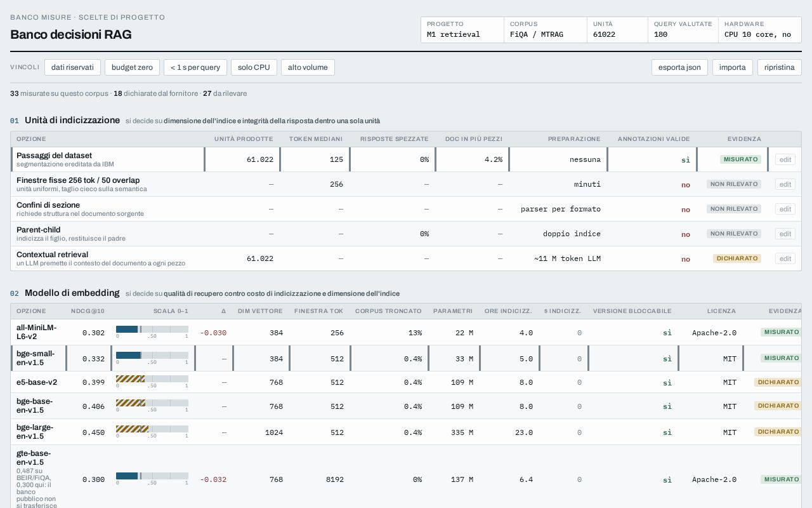812x508 pixels.
Task: Click the Unità value "61022"
Action: (x=604, y=34)
